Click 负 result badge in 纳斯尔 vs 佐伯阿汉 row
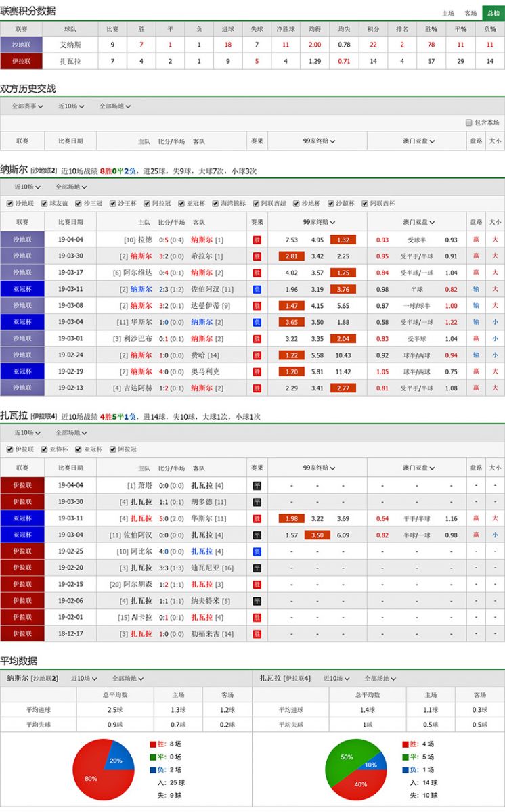Screen dimensions: 505x812 click(x=257, y=289)
